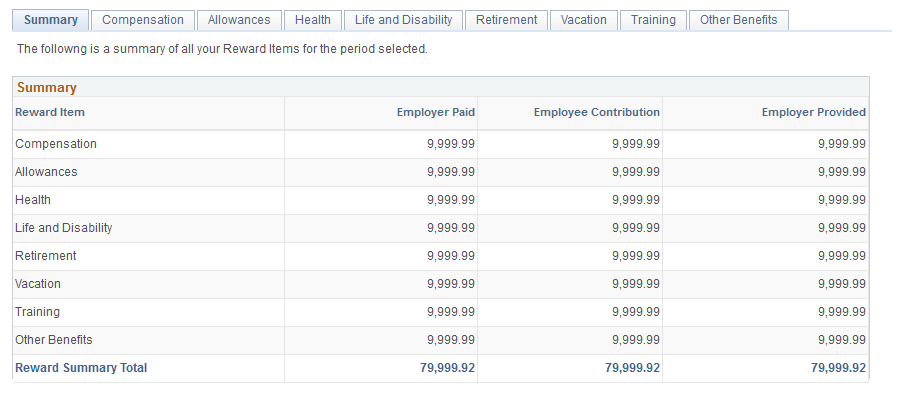The width and height of the screenshot is (900, 396).
Task: Select the Retirement row label
Action: click(x=45, y=256)
